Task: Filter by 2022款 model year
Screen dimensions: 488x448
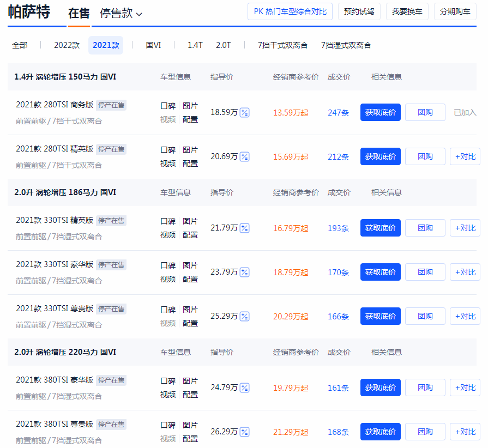Action: point(67,45)
